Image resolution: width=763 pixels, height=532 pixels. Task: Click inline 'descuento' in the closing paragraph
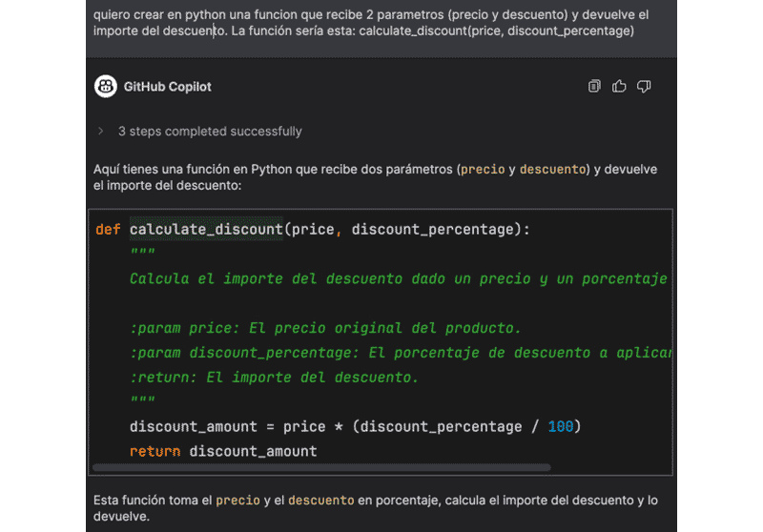pos(320,501)
